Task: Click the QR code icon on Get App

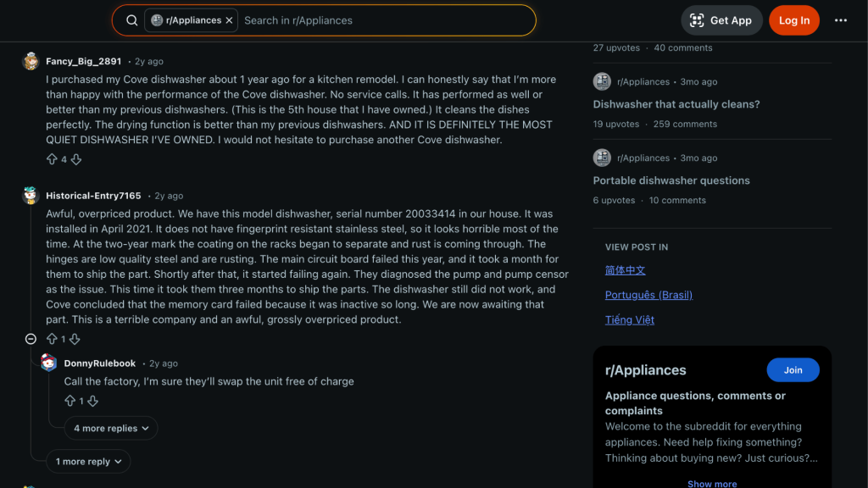Action: 698,19
